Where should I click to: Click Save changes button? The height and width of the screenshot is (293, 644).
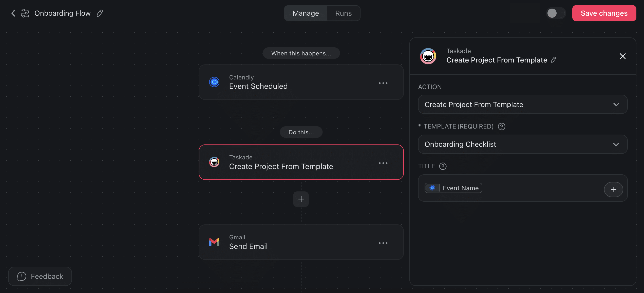coord(604,13)
